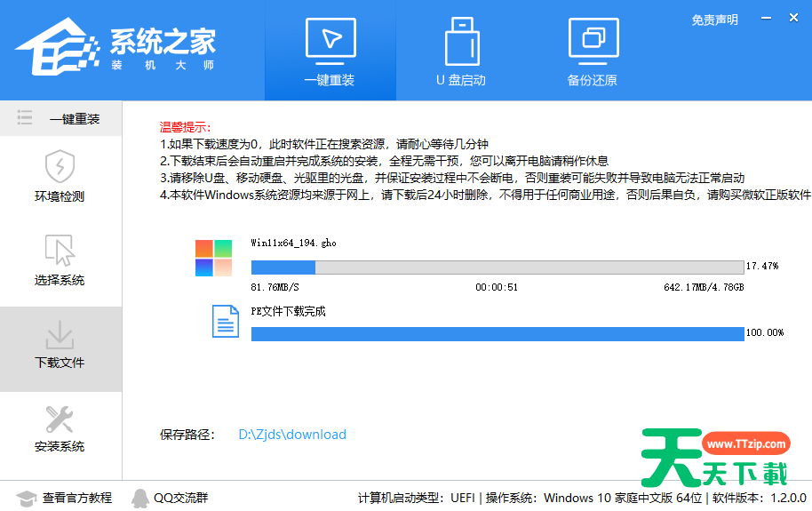The image size is (812, 511).
Task: Click the 系统之家 house logo icon
Action: point(58,46)
